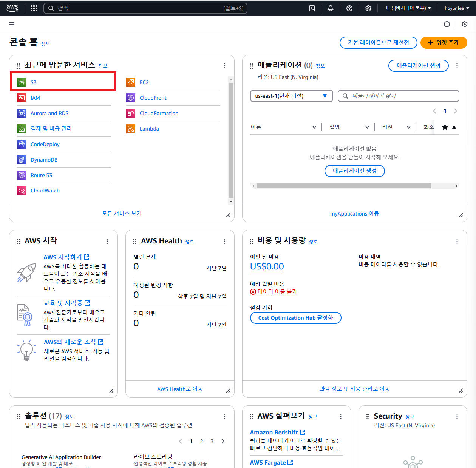Open the cost and usage widget options menu
Image resolution: width=476 pixels, height=468 pixels.
point(457,241)
